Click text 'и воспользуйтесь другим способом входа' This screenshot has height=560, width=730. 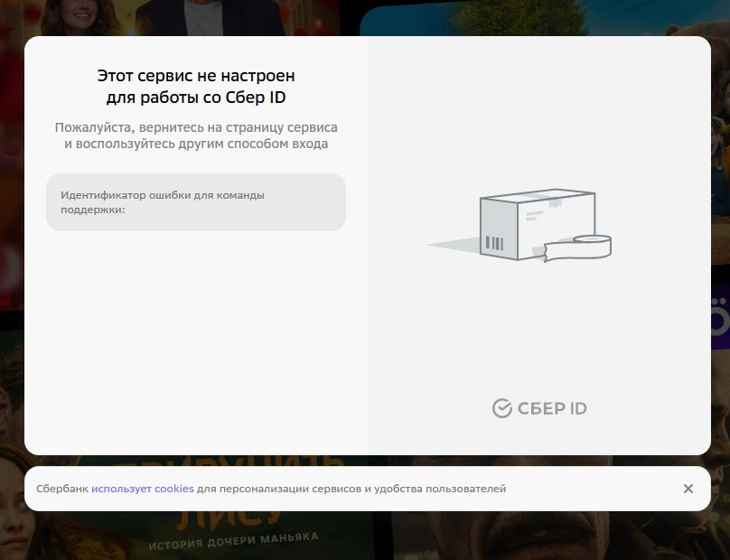tap(196, 144)
